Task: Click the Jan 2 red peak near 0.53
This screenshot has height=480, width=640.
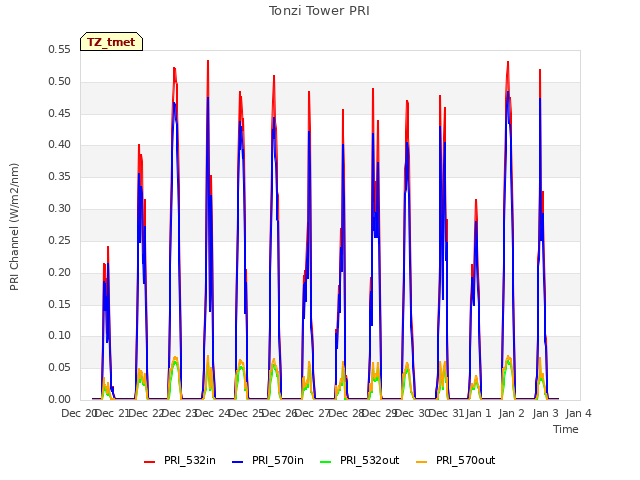Action: point(508,62)
